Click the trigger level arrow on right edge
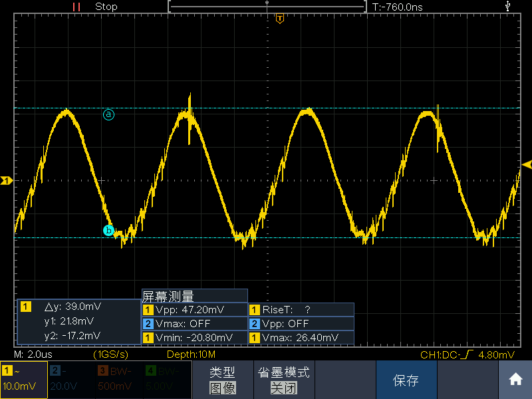This screenshot has height=399, width=532. pyautogui.click(x=527, y=165)
